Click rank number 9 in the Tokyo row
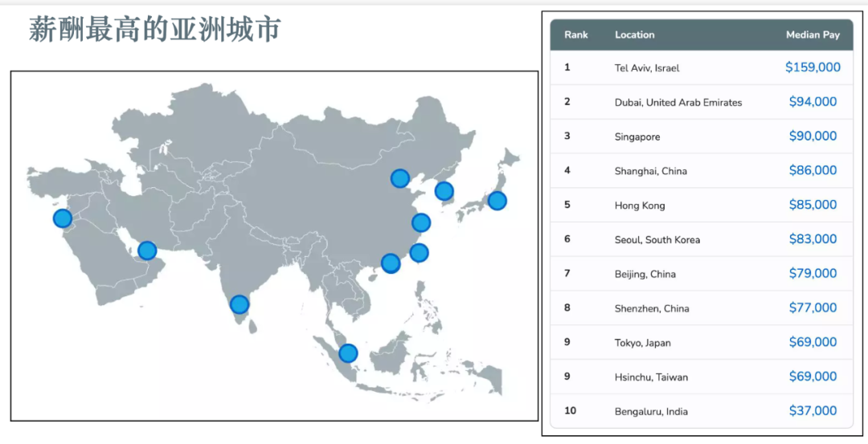This screenshot has width=868, height=444. [x=567, y=342]
